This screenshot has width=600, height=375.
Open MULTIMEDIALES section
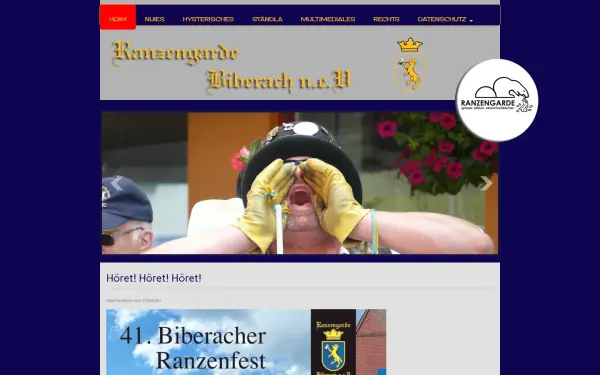pos(328,19)
